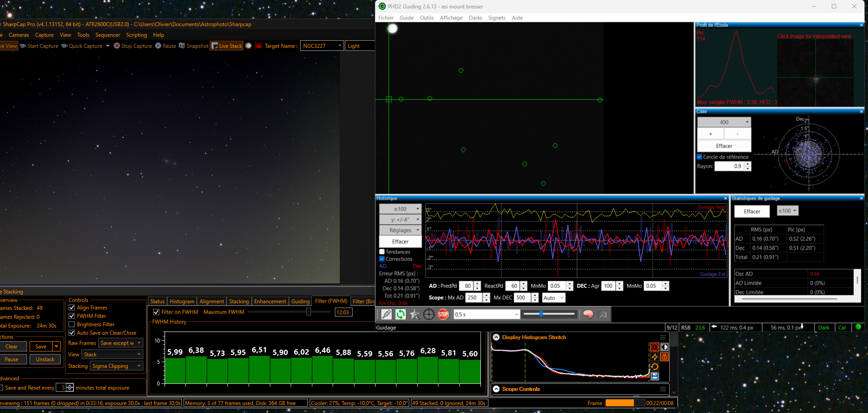Open the Raw Frames Save except dropdown
Image resolution: width=868 pixels, height=413 pixels.
120,343
